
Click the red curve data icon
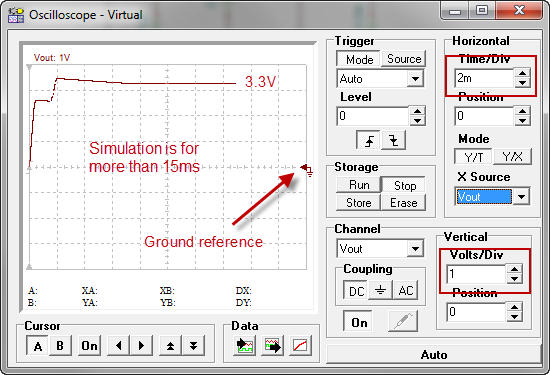tap(301, 346)
